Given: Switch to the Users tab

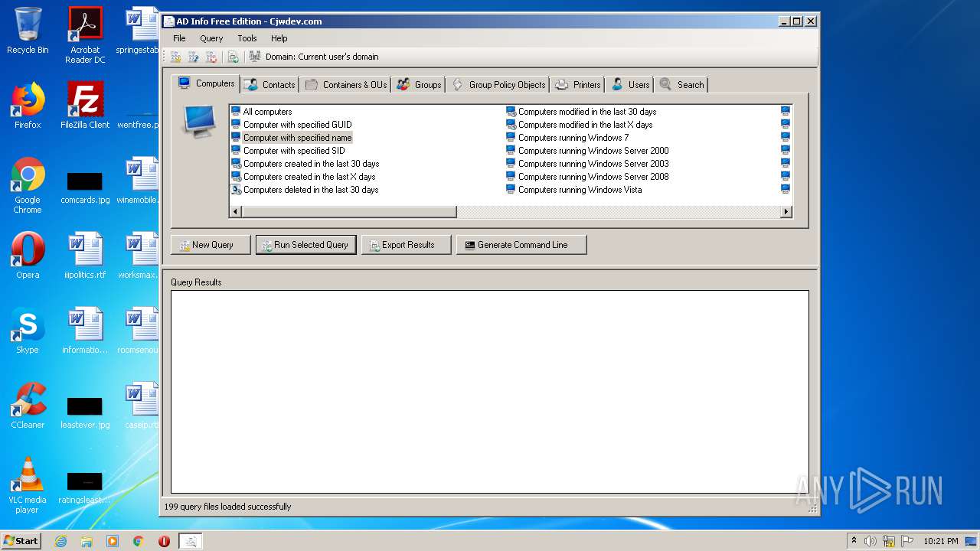Looking at the screenshot, I should tap(630, 85).
